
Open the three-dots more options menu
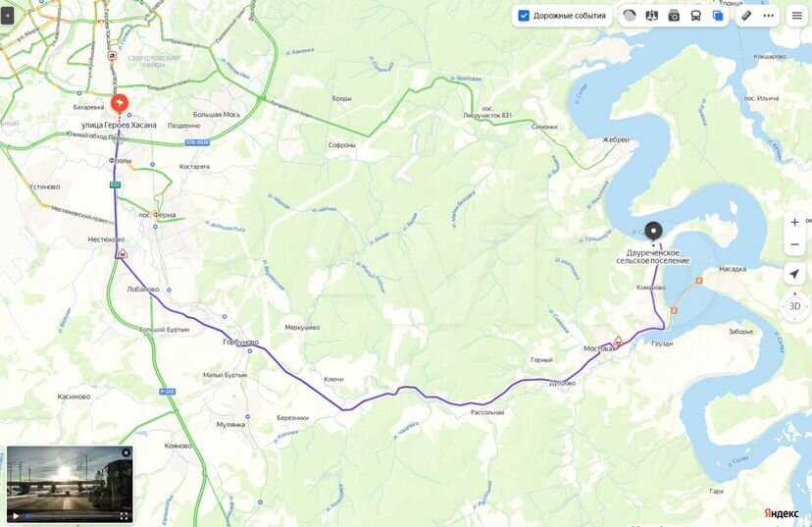click(769, 16)
